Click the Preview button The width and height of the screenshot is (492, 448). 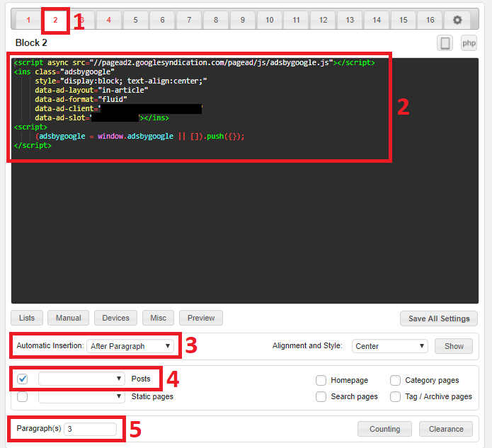201,318
